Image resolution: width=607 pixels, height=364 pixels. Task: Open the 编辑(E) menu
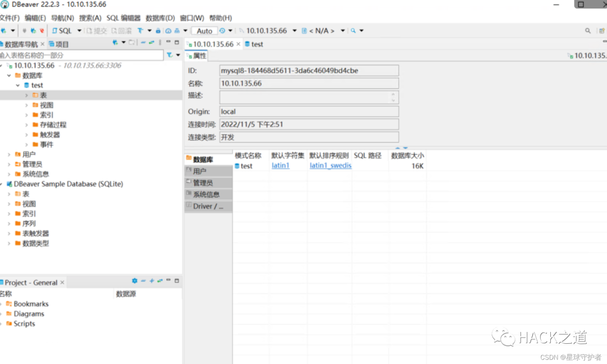tap(35, 18)
